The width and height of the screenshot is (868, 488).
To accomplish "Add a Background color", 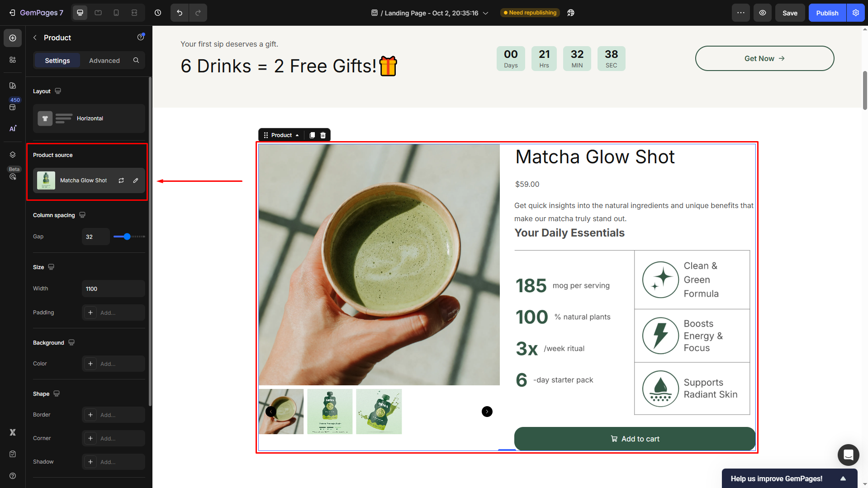I will click(x=114, y=364).
